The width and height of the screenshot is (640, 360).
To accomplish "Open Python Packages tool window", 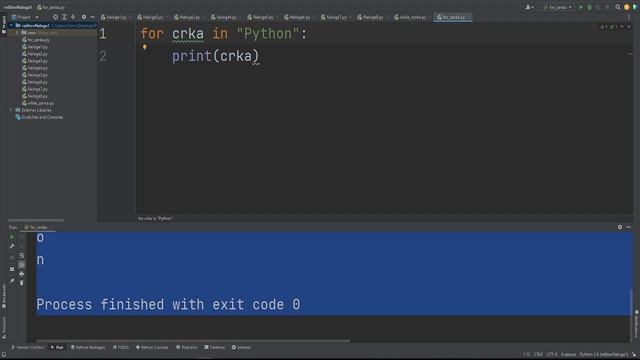I will click(x=88, y=347).
